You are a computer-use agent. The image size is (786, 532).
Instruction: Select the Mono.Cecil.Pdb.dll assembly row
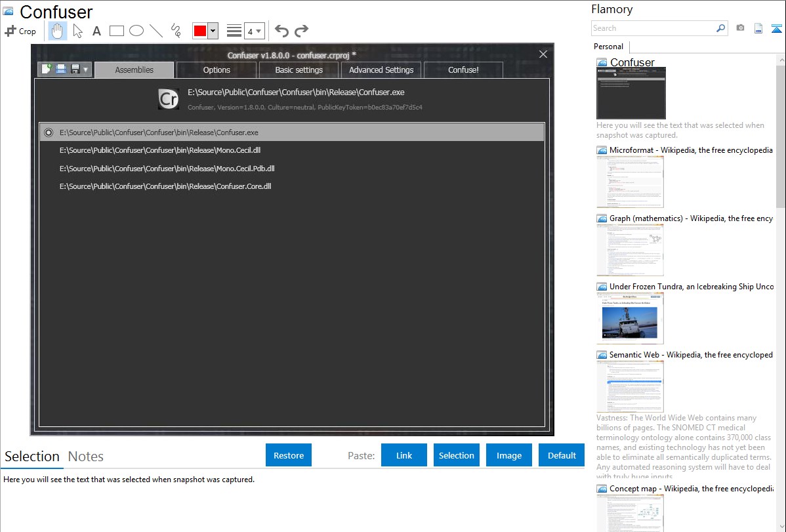tap(292, 169)
